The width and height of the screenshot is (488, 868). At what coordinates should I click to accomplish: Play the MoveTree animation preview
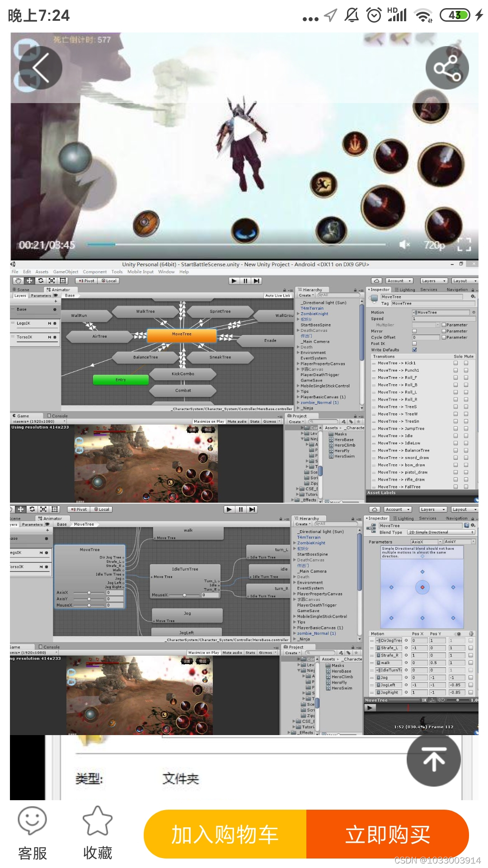(x=370, y=708)
